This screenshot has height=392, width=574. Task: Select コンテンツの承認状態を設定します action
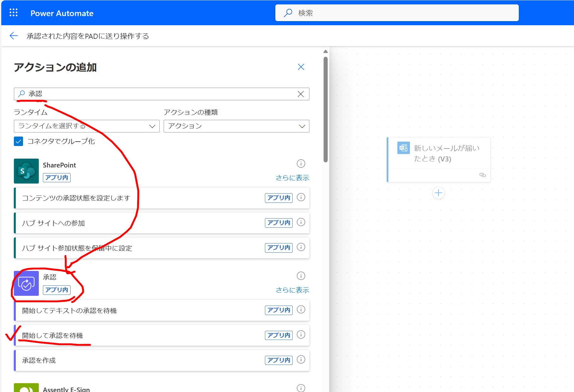(x=162, y=198)
